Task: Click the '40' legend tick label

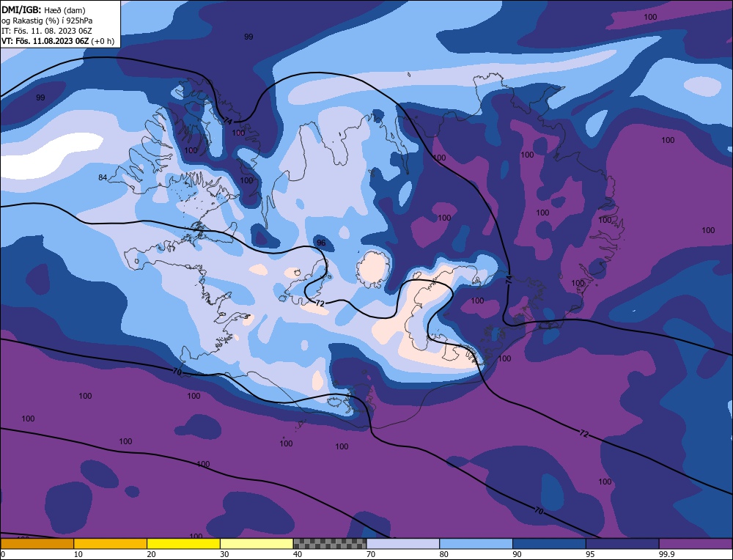Action: click(298, 554)
